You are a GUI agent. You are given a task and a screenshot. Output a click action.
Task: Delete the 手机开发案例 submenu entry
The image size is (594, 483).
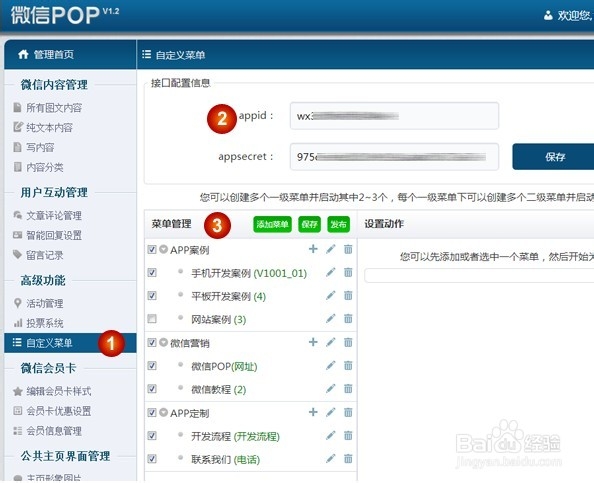coord(348,272)
